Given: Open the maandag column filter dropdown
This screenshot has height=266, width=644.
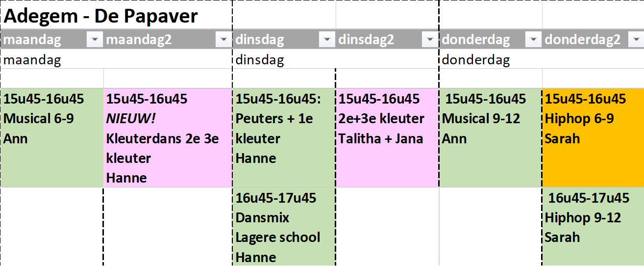Looking at the screenshot, I should (x=95, y=40).
